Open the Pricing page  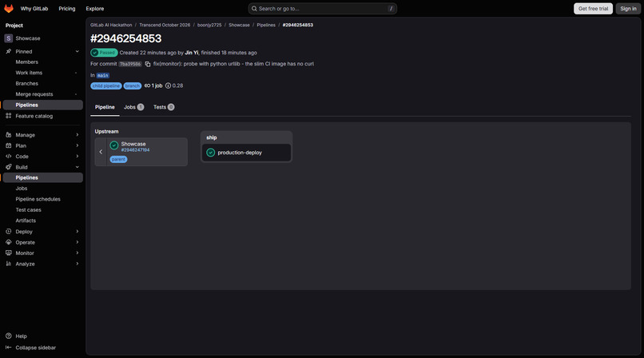tap(67, 8)
